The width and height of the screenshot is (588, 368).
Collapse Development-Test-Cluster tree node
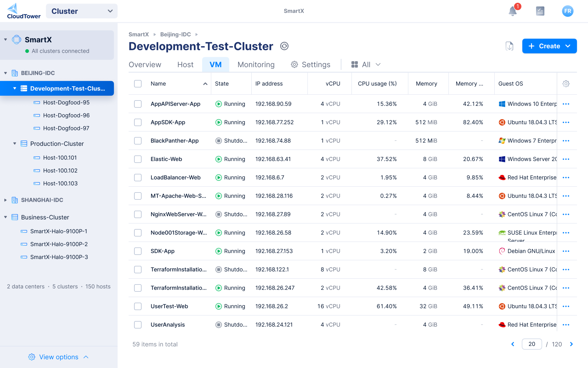coord(15,88)
